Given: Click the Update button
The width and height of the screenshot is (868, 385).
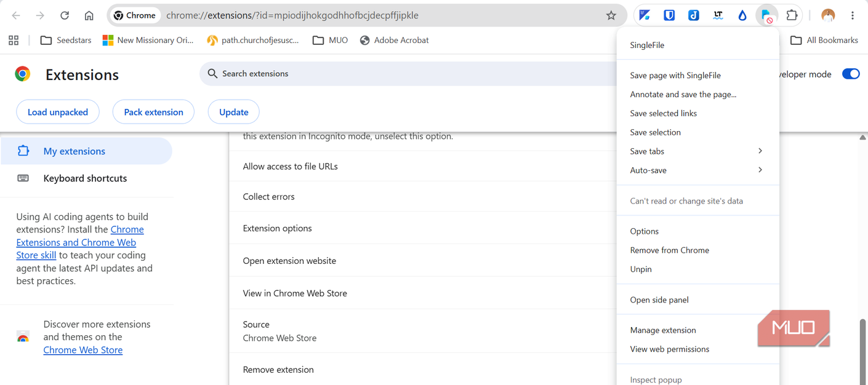Looking at the screenshot, I should (x=234, y=112).
